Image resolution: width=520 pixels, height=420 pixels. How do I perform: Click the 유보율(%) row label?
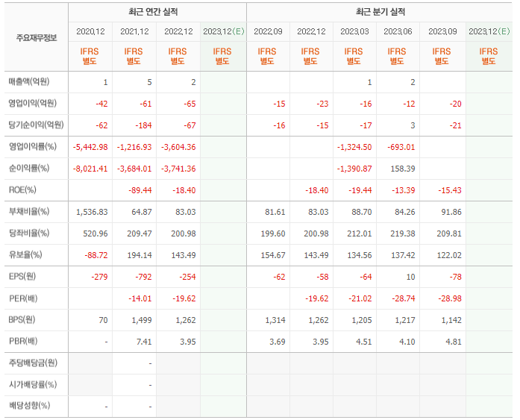click(x=25, y=255)
